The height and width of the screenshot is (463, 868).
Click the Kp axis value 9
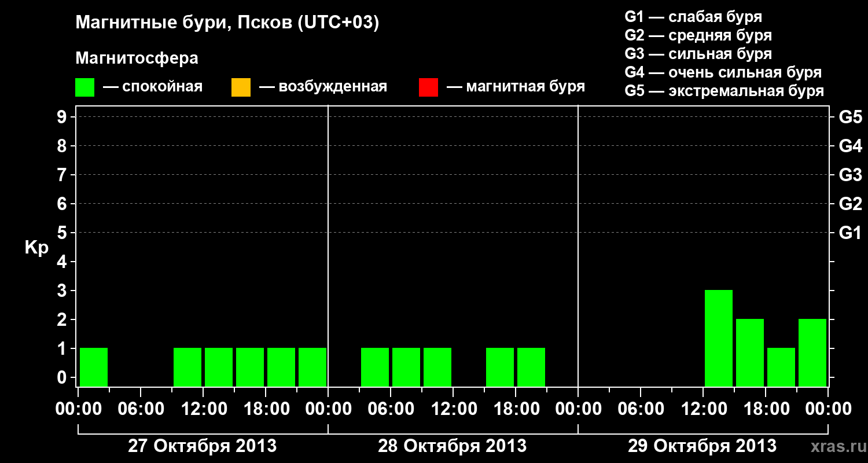click(63, 117)
